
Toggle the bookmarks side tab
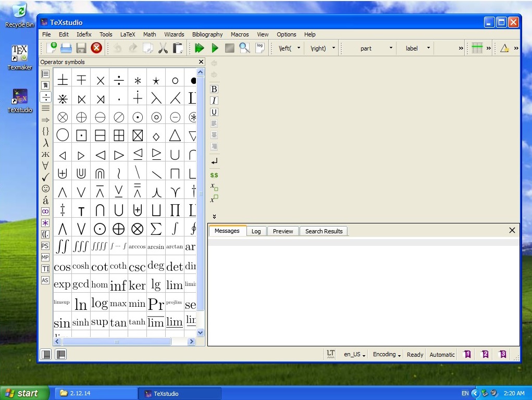pos(45,85)
